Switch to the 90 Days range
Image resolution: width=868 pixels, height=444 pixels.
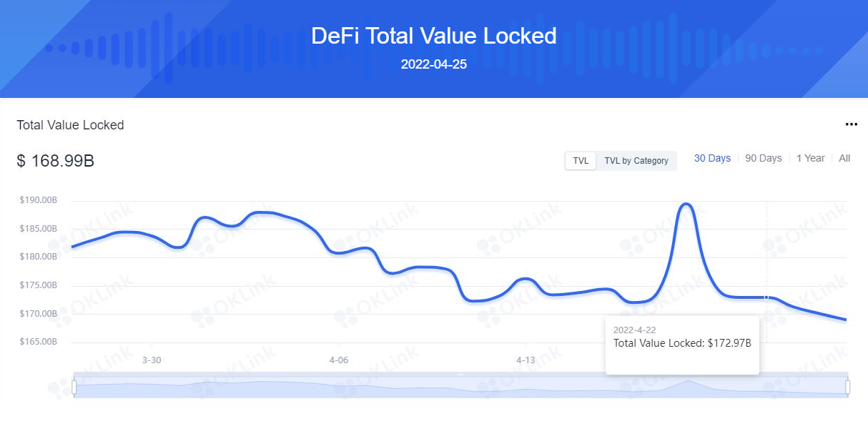764,158
